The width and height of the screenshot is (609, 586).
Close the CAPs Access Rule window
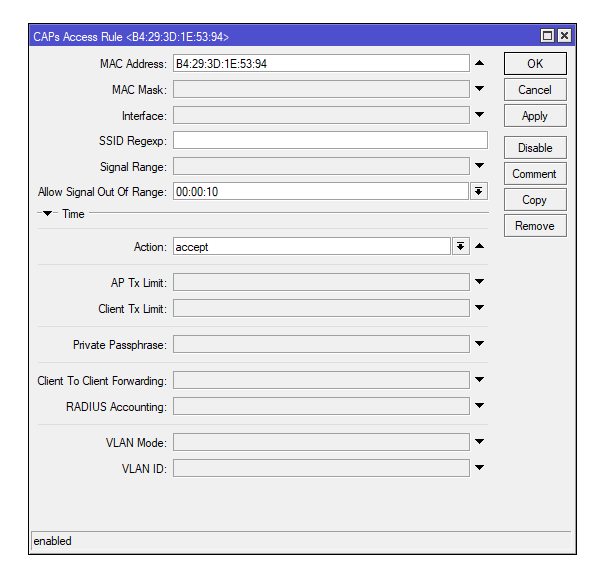click(x=564, y=36)
